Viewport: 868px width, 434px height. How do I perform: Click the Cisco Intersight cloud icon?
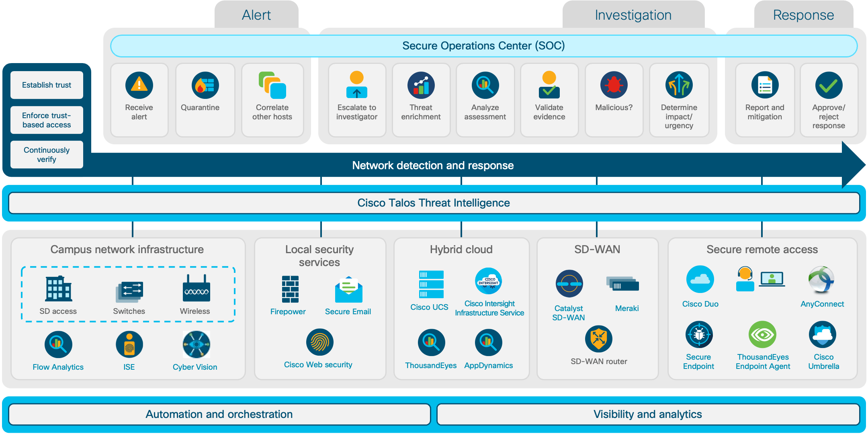coord(488,281)
